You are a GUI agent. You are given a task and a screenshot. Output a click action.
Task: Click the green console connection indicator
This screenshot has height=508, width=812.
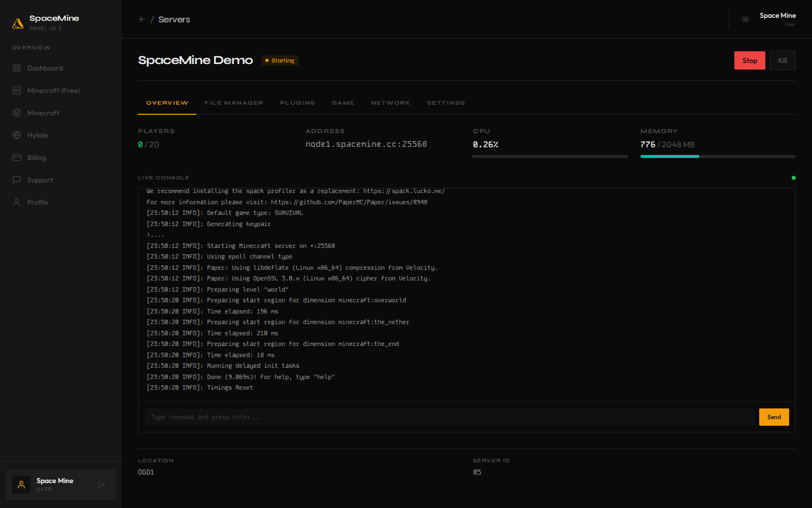click(x=794, y=178)
